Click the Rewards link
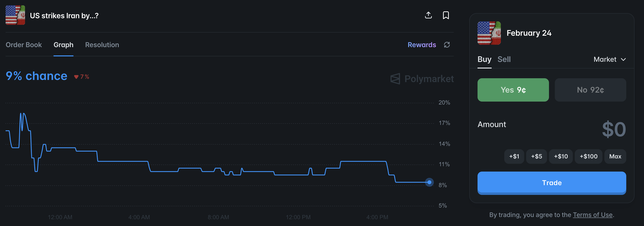644x226 pixels. [422, 45]
